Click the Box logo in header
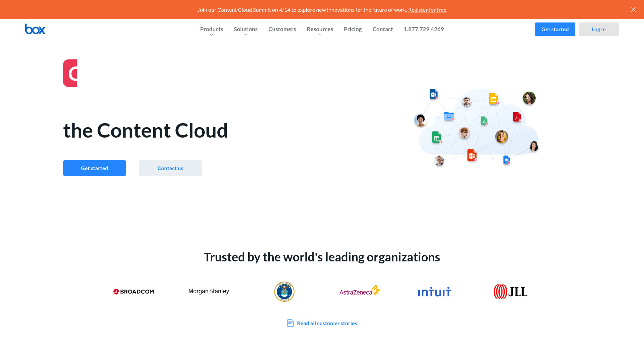The width and height of the screenshot is (644, 349). pyautogui.click(x=35, y=29)
